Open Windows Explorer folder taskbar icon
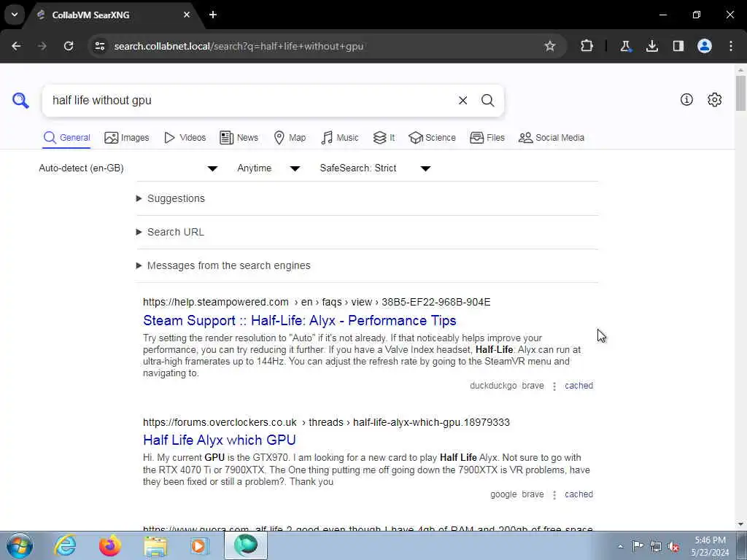 [x=156, y=545]
